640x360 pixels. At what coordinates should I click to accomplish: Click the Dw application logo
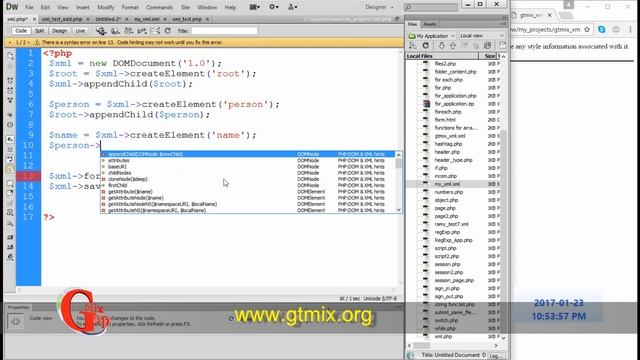(x=12, y=7)
